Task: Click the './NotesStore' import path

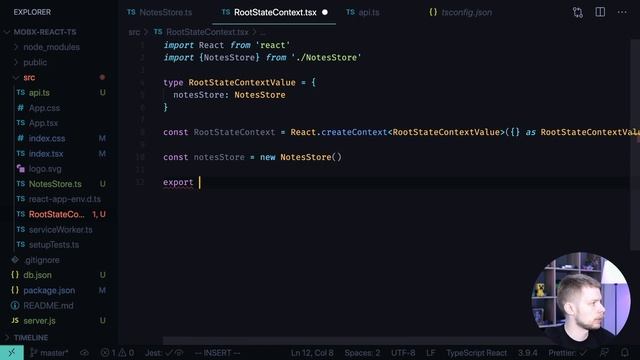Action: [x=326, y=58]
